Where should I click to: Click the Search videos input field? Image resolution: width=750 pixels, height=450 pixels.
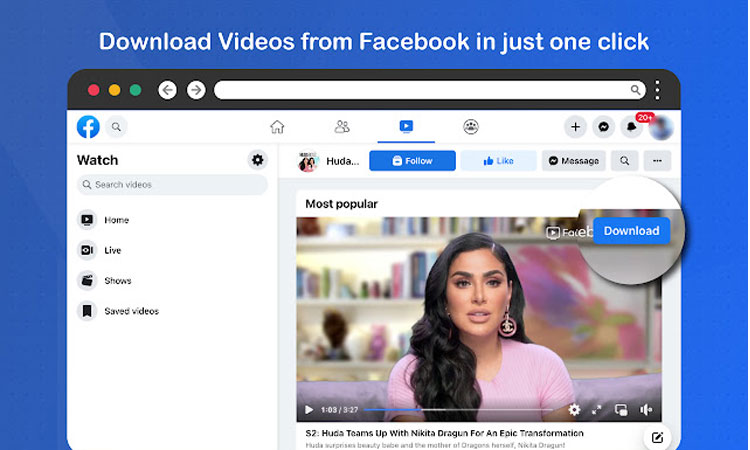pos(172,185)
